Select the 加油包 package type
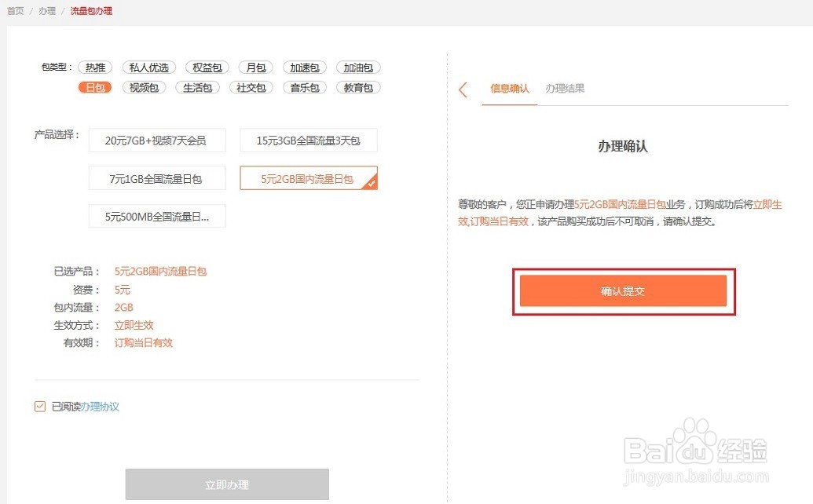This screenshot has width=813, height=504. point(358,67)
